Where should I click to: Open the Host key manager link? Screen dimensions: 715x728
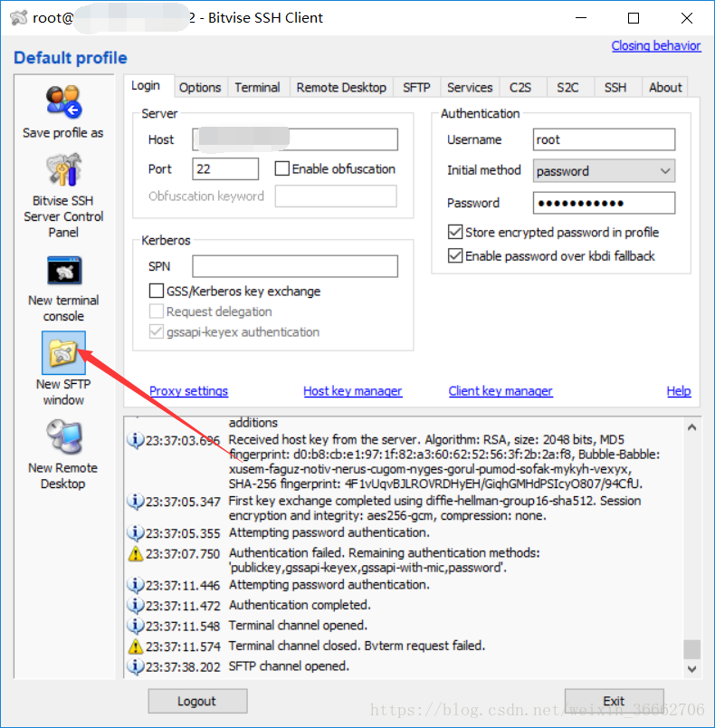tap(353, 391)
